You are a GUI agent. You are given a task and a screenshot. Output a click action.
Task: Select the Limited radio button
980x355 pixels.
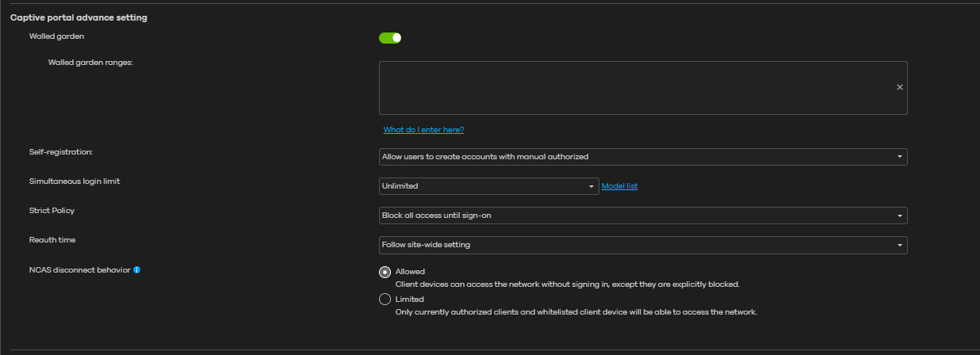(385, 300)
